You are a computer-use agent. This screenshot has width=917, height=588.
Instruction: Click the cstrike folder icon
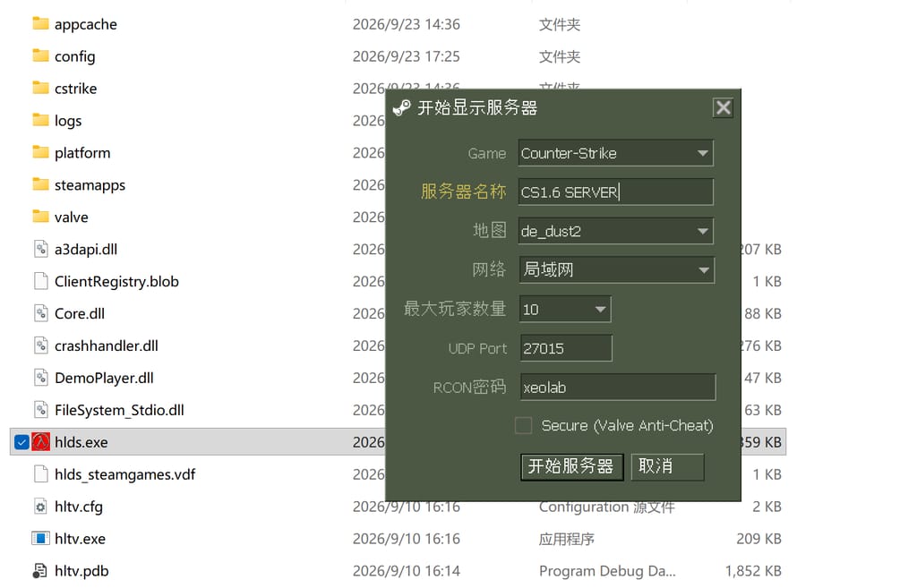point(40,88)
